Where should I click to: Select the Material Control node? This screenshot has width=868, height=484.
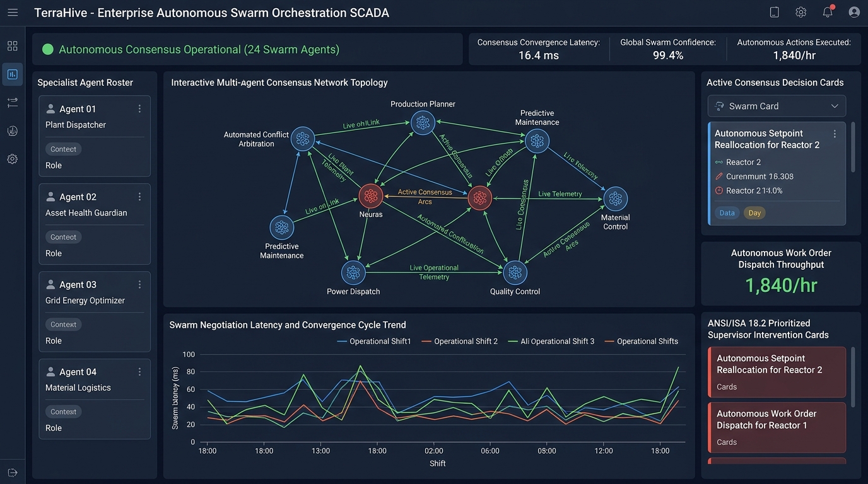615,199
